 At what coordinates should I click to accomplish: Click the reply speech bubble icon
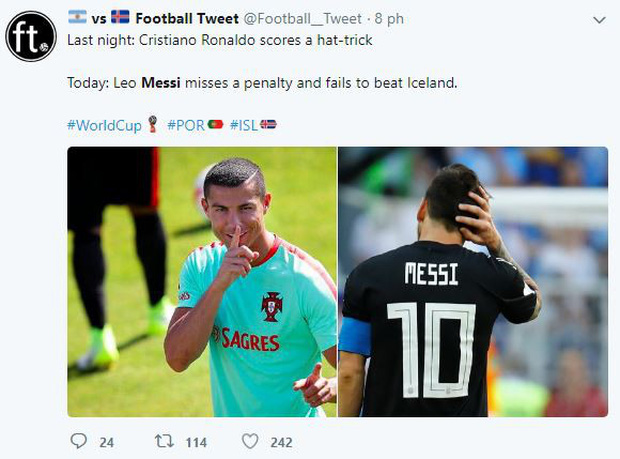(79, 441)
